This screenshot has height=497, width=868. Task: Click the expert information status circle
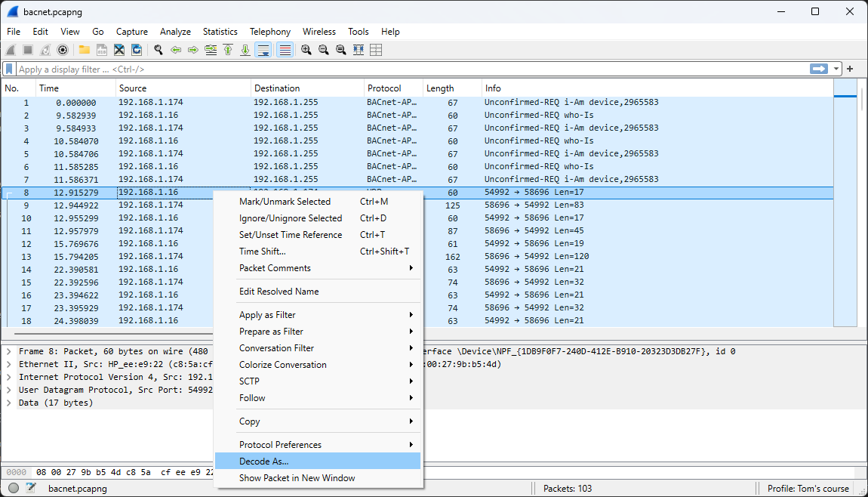[14, 488]
